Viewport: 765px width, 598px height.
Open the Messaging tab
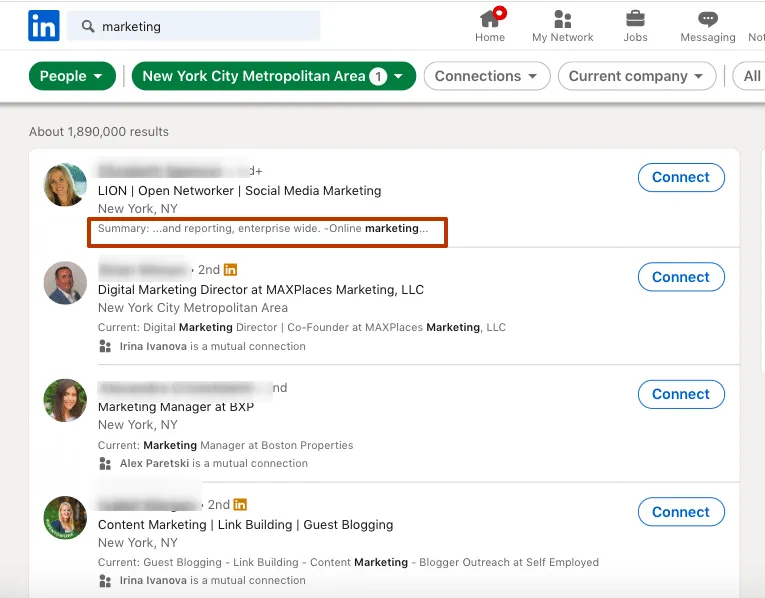point(708,25)
